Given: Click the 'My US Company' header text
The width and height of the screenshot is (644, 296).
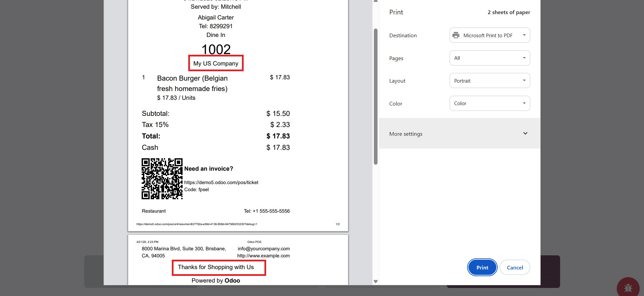Looking at the screenshot, I should coord(216,64).
